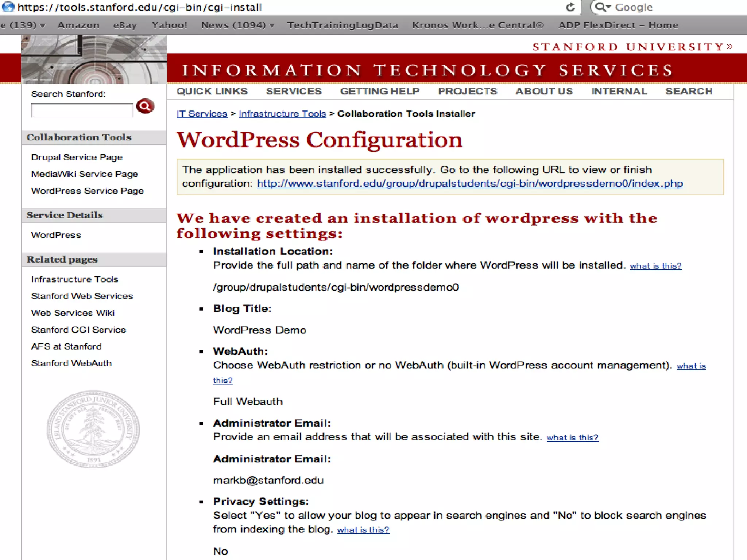Open the Drupal Service Page sidebar link

click(77, 157)
